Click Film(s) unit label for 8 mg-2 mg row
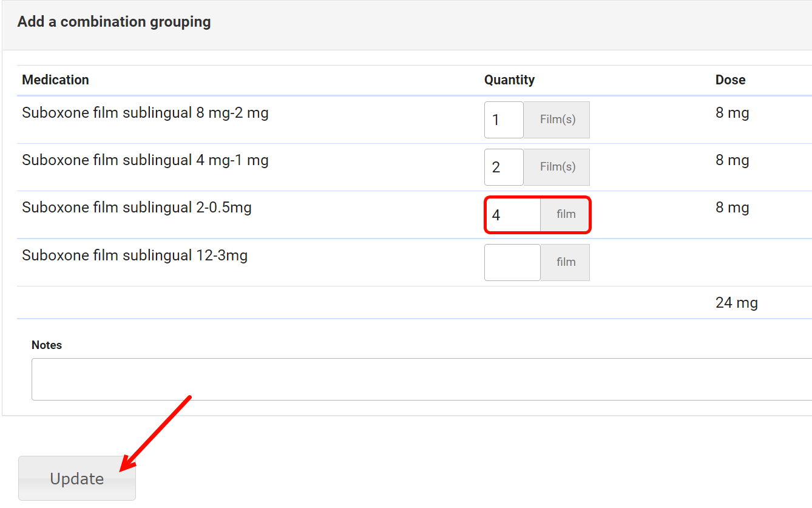This screenshot has height=508, width=812. [557, 120]
